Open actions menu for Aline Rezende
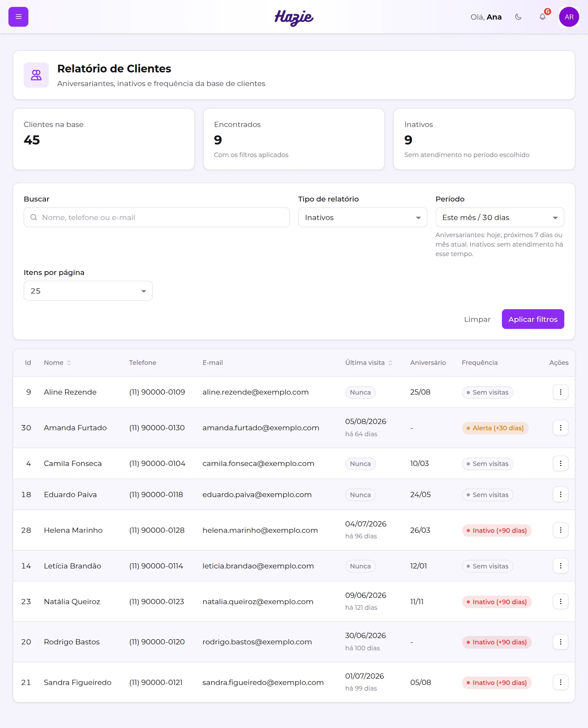Image resolution: width=588 pixels, height=728 pixels. (560, 392)
